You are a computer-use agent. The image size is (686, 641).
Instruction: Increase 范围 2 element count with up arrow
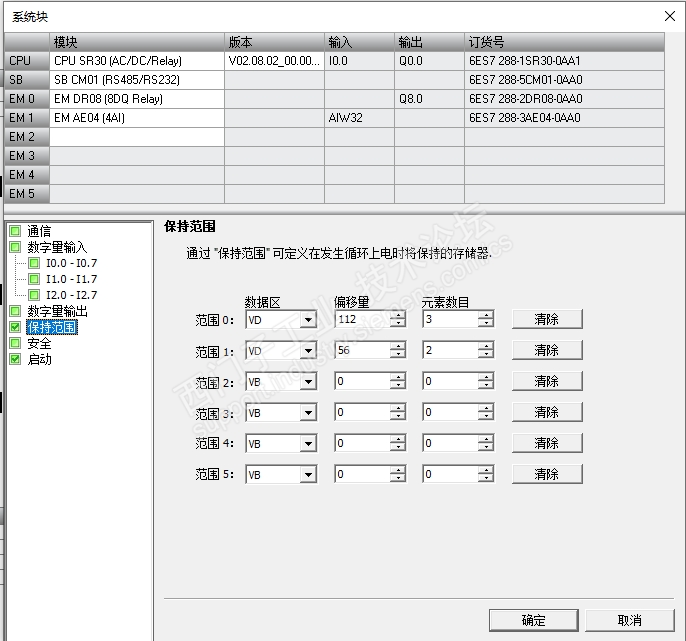click(x=486, y=377)
